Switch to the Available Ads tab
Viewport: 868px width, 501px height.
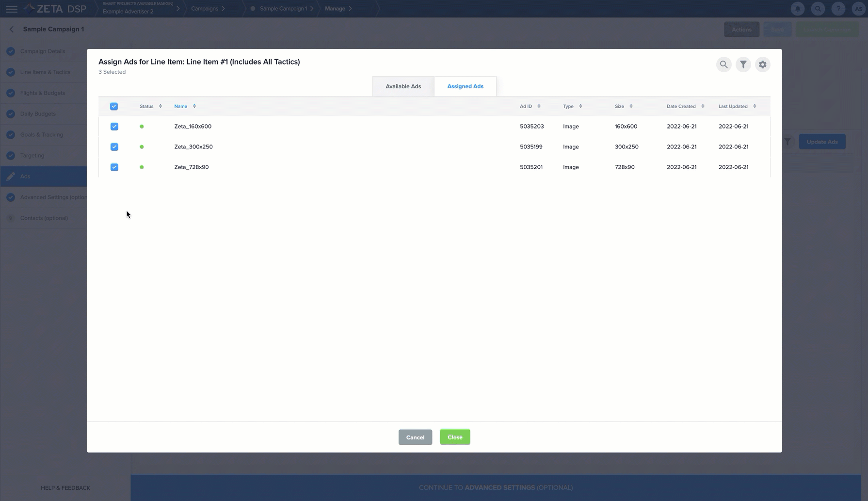pyautogui.click(x=403, y=86)
